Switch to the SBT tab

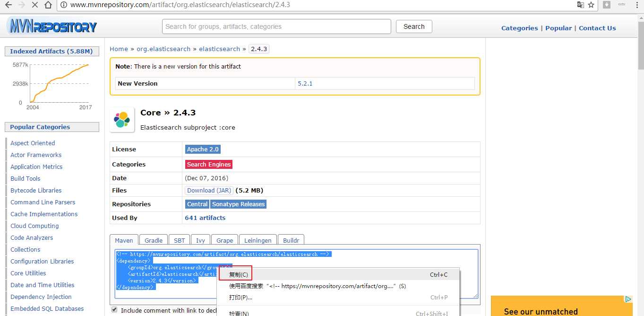click(x=179, y=240)
